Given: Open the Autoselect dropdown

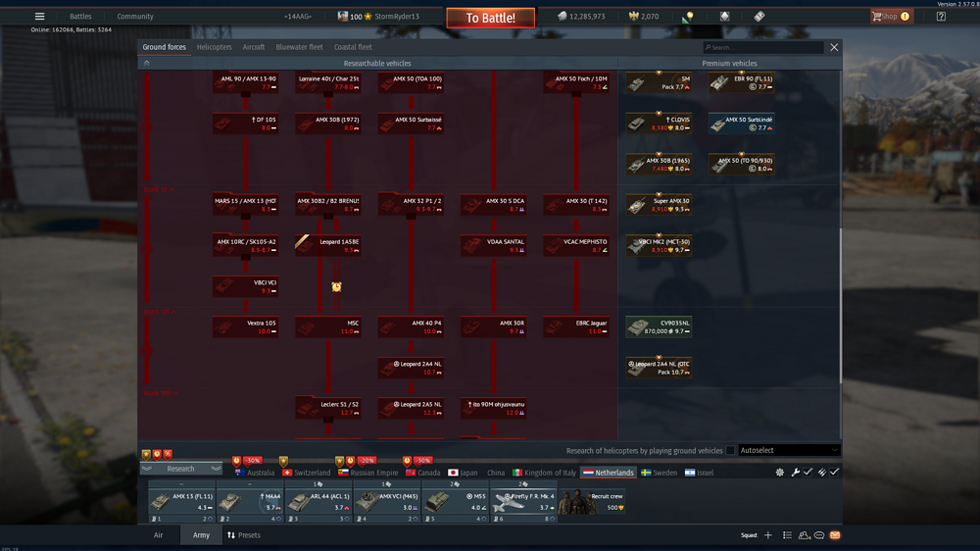Looking at the screenshot, I should click(789, 450).
